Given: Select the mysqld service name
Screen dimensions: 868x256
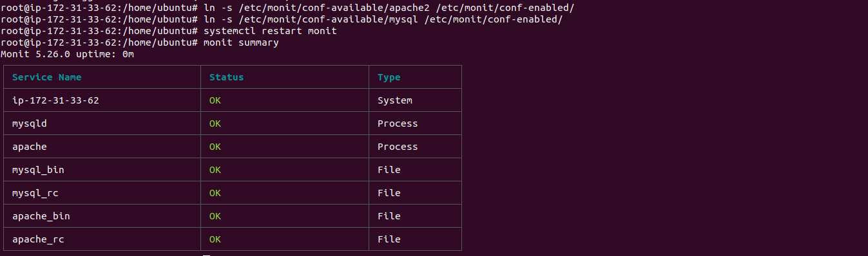Looking at the screenshot, I should (x=30, y=123).
